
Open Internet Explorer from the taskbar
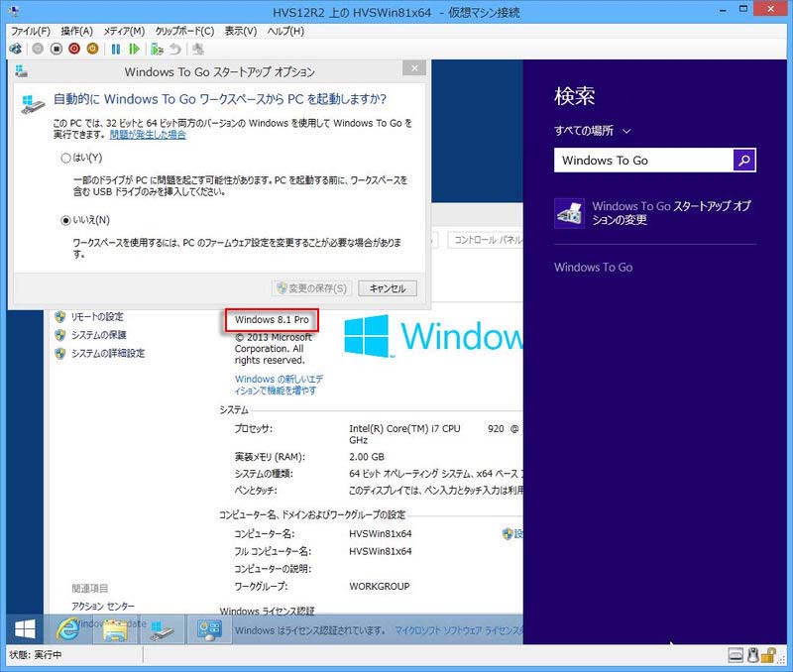[67, 629]
